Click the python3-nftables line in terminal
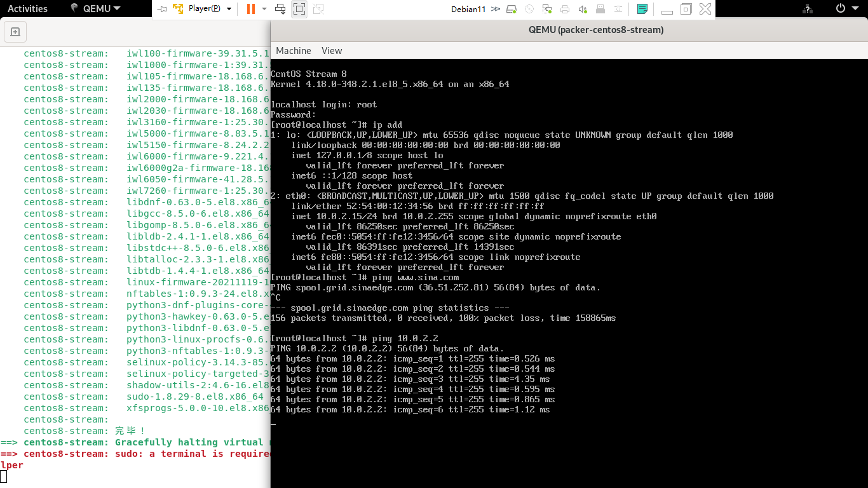 (x=147, y=351)
